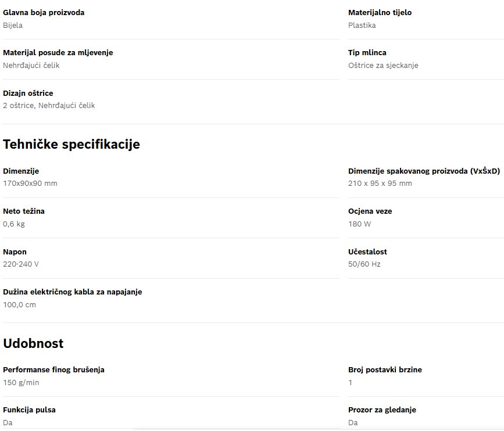Click Dimenzije spakovanog proizvoda label
Viewport: 504px width, 431px height.
[x=424, y=171]
